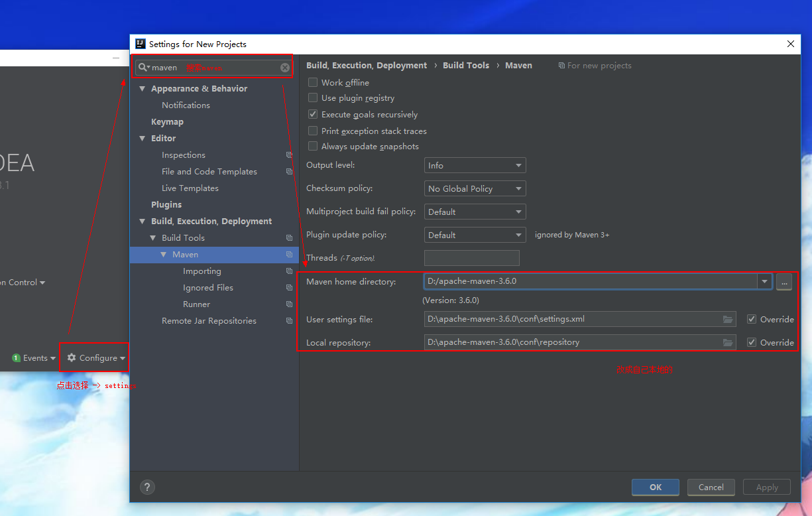Viewport: 812px width, 516px height.
Task: Expand Maven home directory dropdown arrow
Action: 764,281
